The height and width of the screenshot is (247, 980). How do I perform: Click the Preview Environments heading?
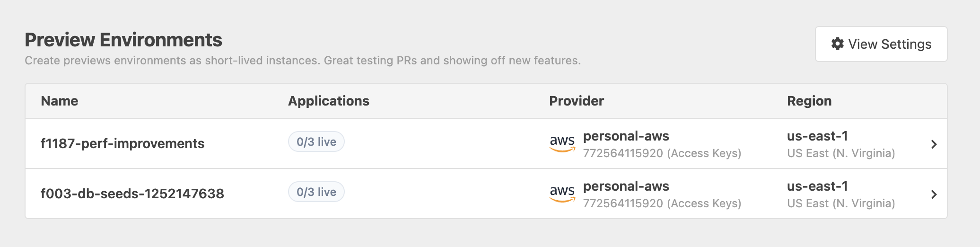tap(123, 40)
